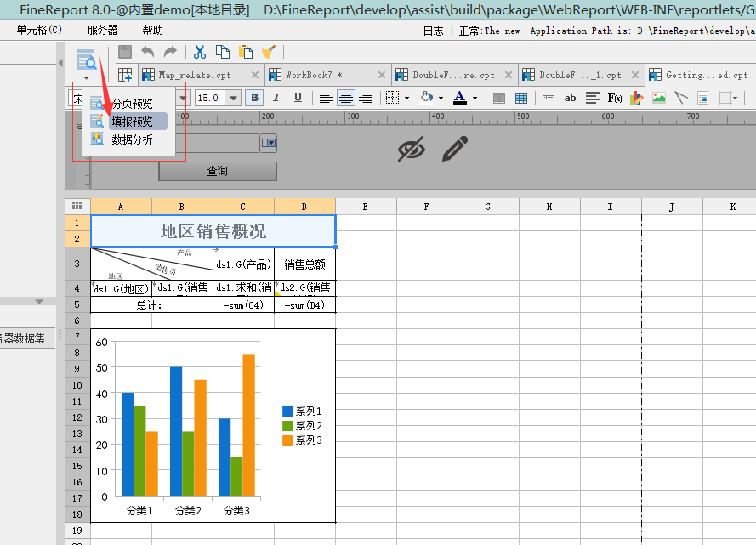Open the font name dropdown arrow

182,98
